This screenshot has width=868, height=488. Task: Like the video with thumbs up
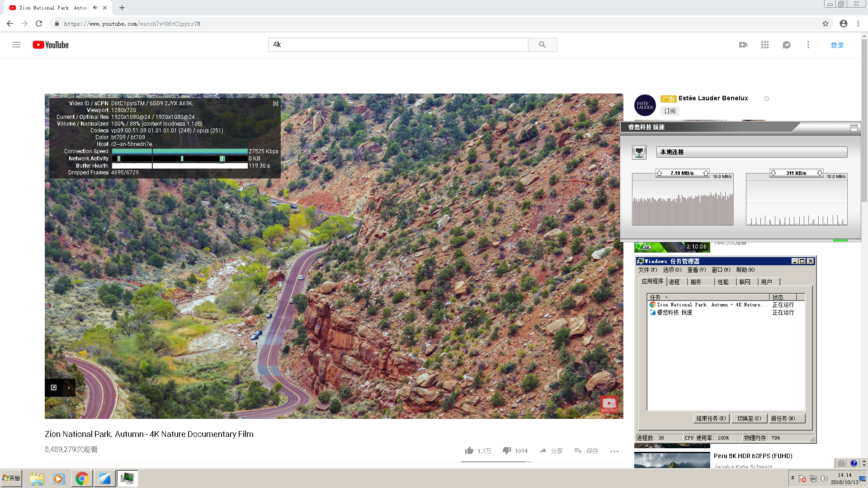pyautogui.click(x=469, y=450)
